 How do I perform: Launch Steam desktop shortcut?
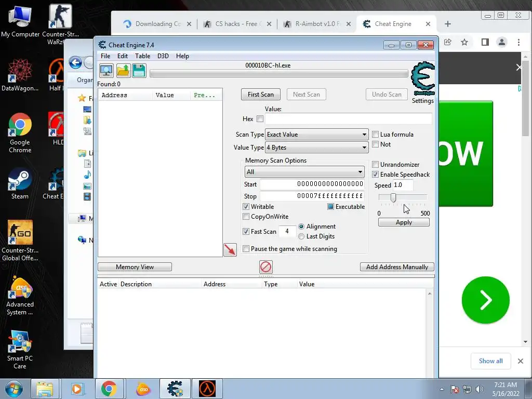20,183
